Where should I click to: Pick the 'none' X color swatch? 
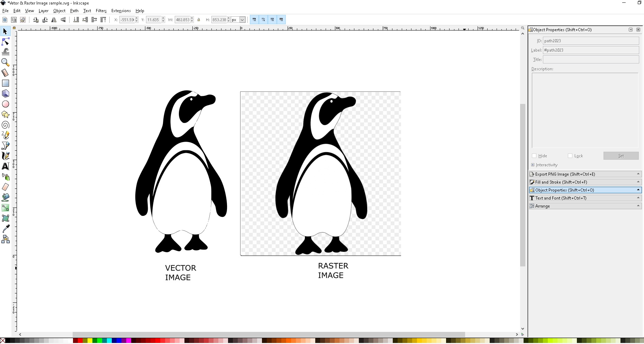(3, 341)
